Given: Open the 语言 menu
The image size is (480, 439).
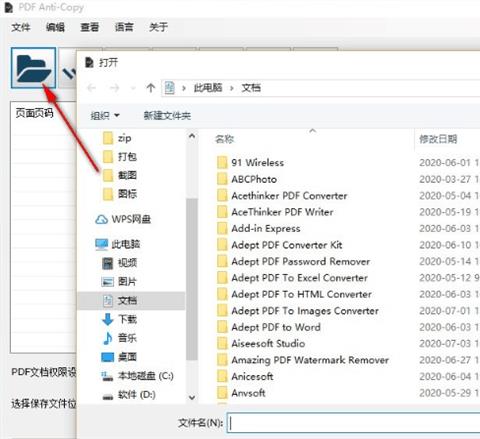Looking at the screenshot, I should [124, 27].
